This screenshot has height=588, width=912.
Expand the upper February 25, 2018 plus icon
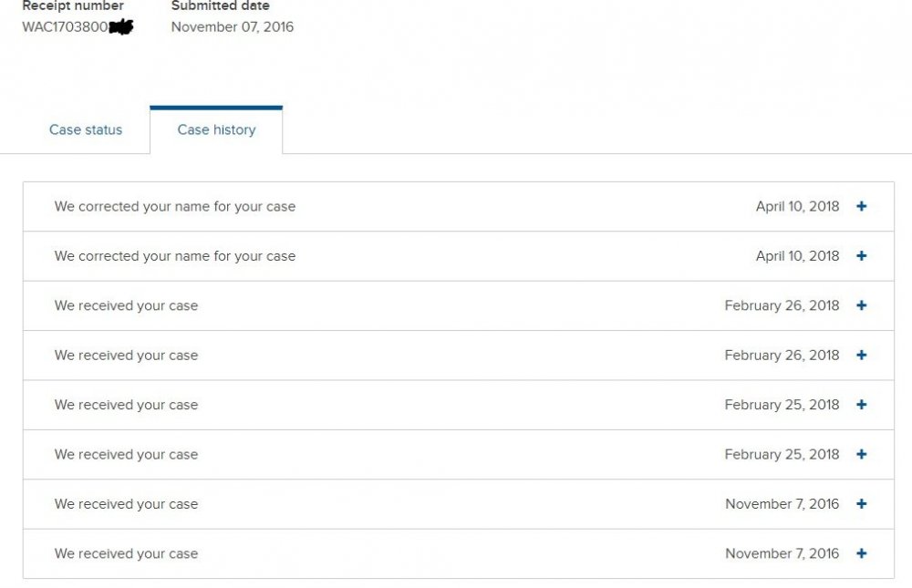coord(862,404)
